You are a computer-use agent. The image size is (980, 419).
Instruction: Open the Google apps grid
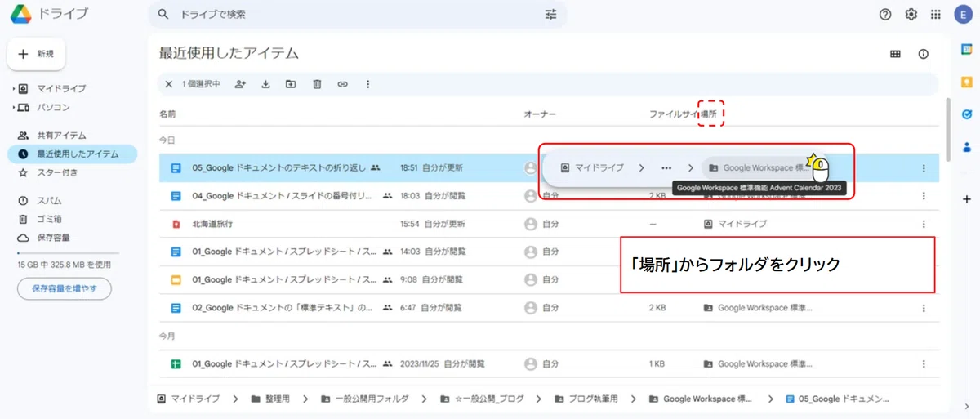pos(936,15)
